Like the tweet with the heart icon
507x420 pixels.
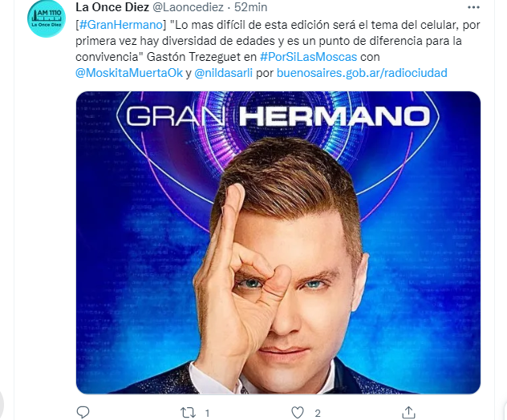(298, 413)
